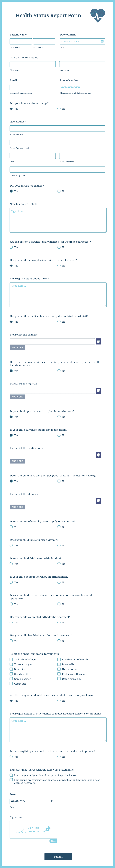Delete the changes list entry via trash icon
Image resolution: width=115 pixels, height=868 pixels.
[98, 341]
